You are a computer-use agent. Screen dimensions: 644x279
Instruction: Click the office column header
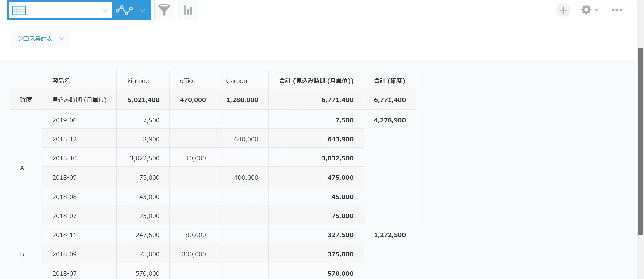click(187, 81)
